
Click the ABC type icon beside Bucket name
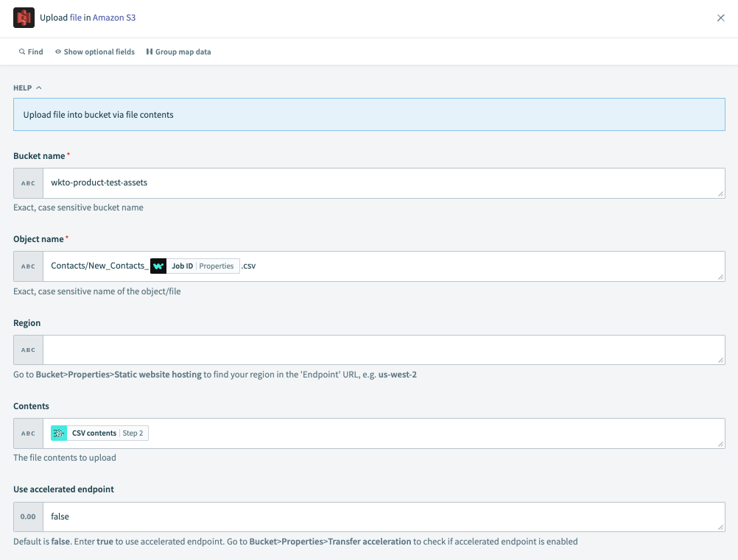pos(28,183)
